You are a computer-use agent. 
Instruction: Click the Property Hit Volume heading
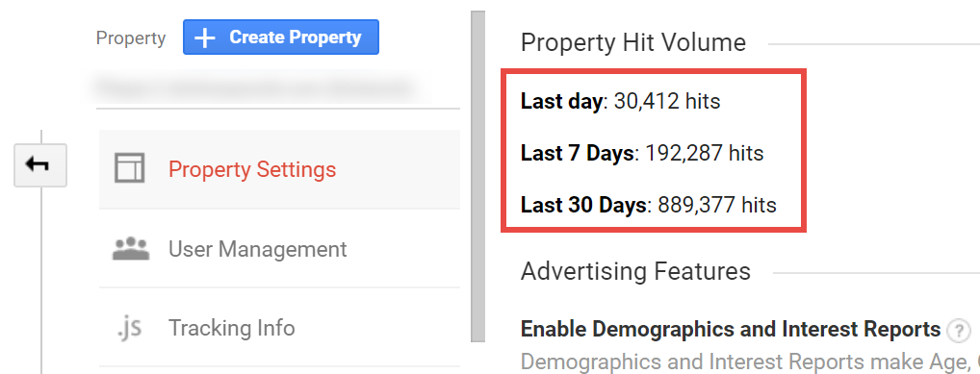point(633,42)
